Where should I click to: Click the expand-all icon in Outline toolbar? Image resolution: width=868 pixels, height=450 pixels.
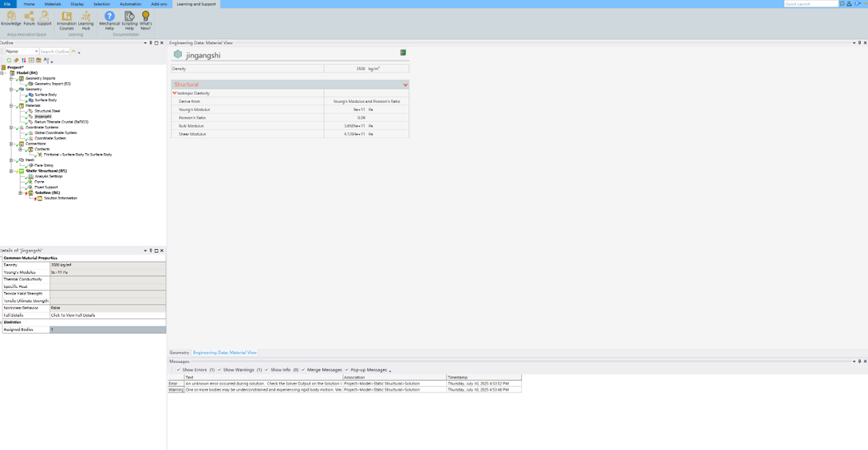[31, 61]
